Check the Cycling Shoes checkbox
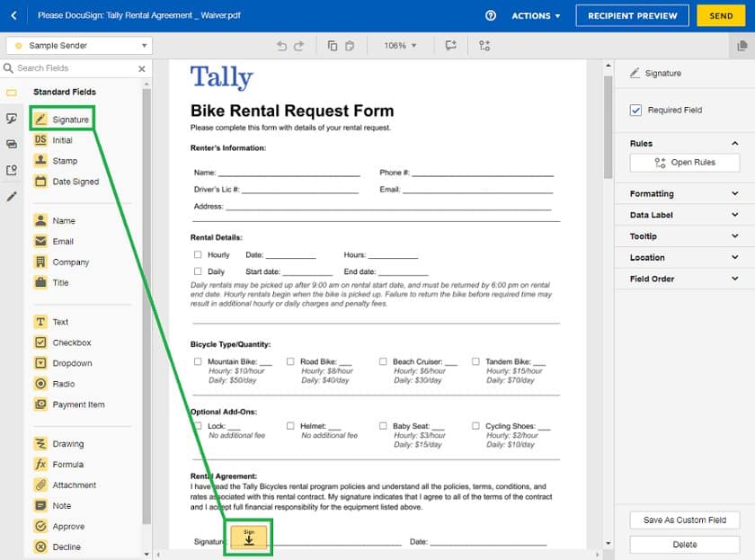The width and height of the screenshot is (755, 560). tap(475, 426)
